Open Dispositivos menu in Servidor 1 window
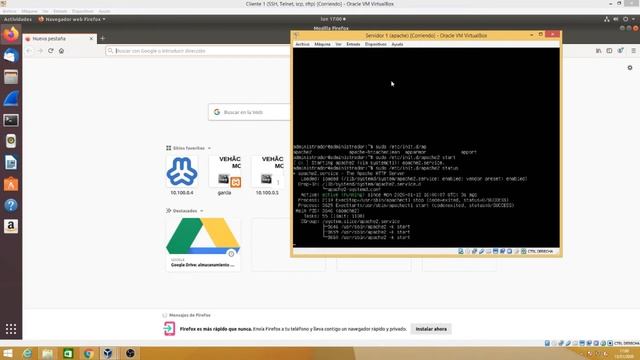Viewport: 640px width, 360px height. click(376, 44)
